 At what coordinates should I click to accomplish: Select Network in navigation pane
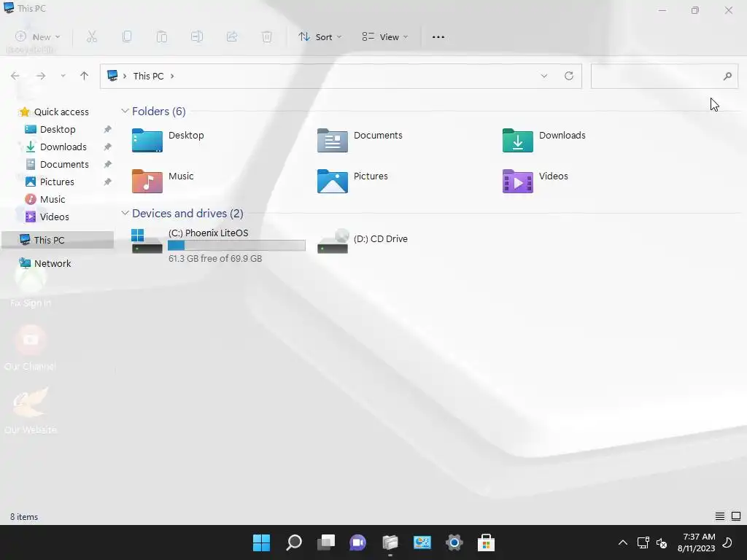point(44,263)
